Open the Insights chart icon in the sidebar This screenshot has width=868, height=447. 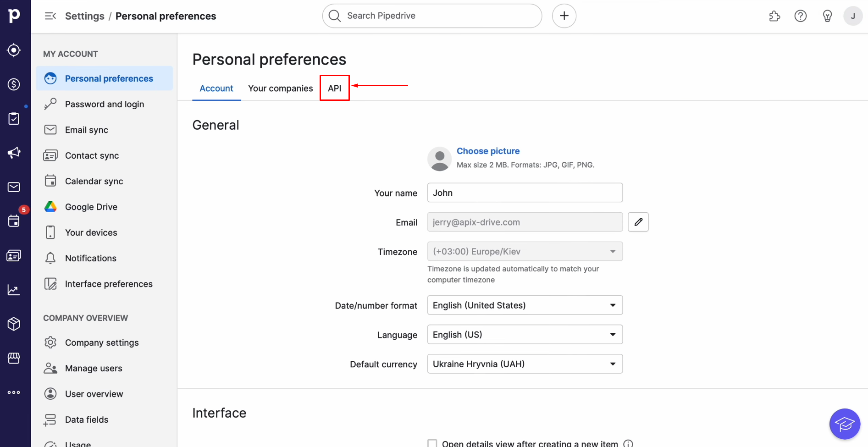pyautogui.click(x=14, y=290)
